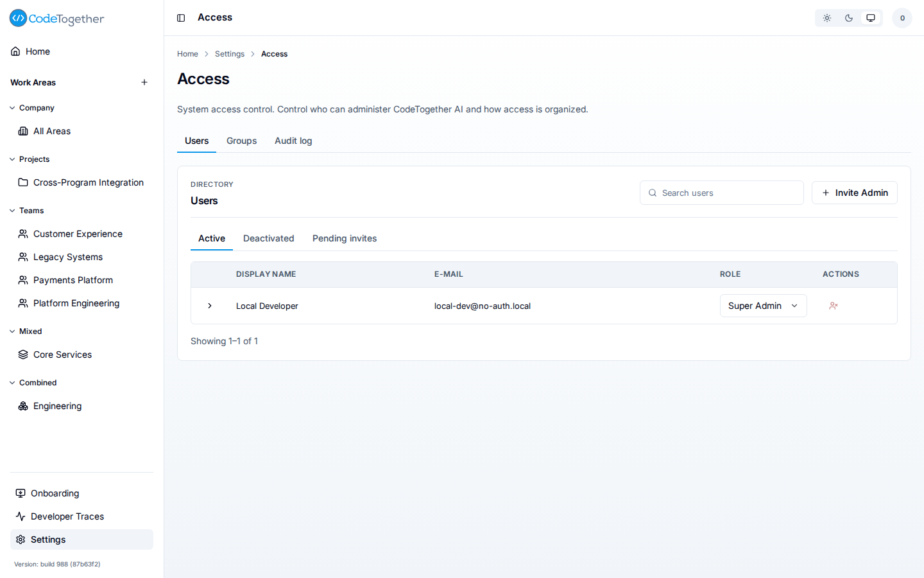Switch to the Groups tab

(241, 141)
